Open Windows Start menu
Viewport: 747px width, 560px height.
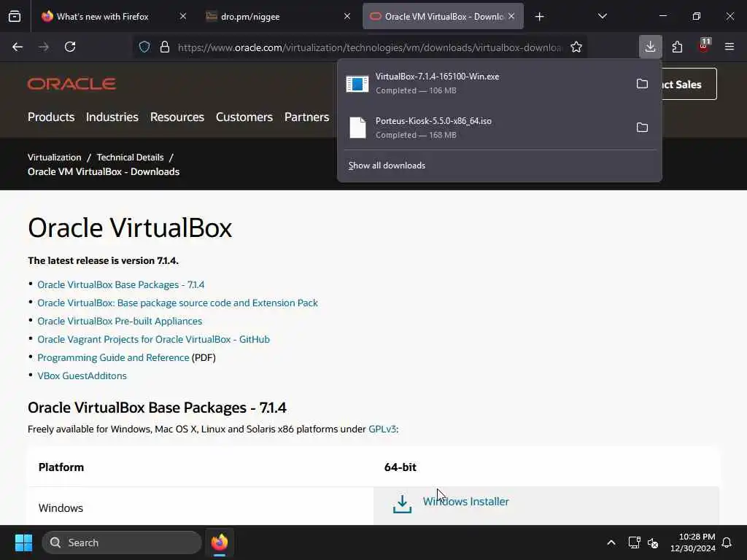[23, 542]
